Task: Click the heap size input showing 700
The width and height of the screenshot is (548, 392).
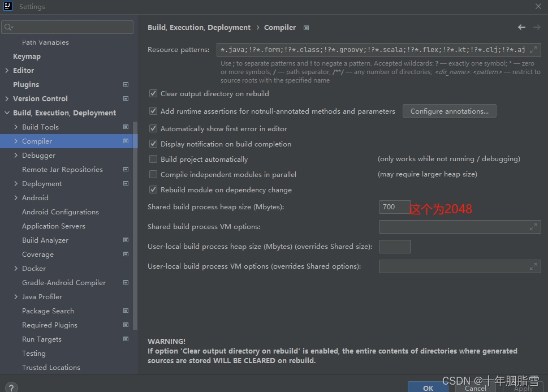Action: [394, 206]
